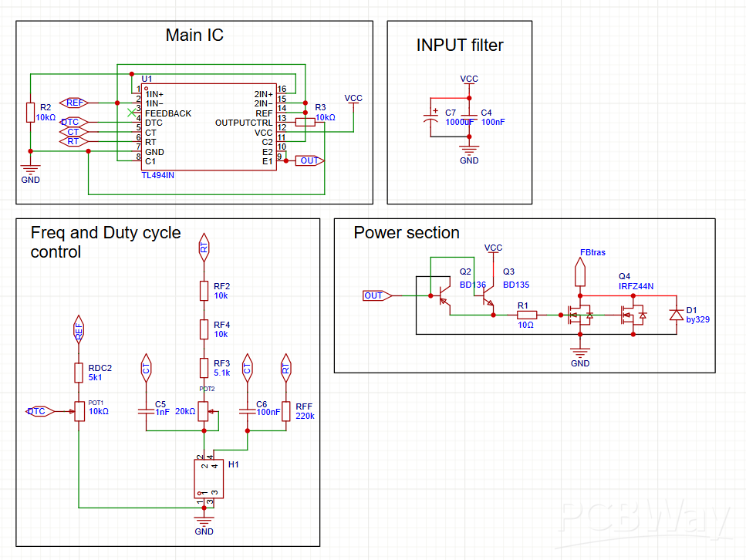Image resolution: width=746 pixels, height=560 pixels.
Task: Click the 'FEEDBACK' pin label on U1
Action: point(168,113)
